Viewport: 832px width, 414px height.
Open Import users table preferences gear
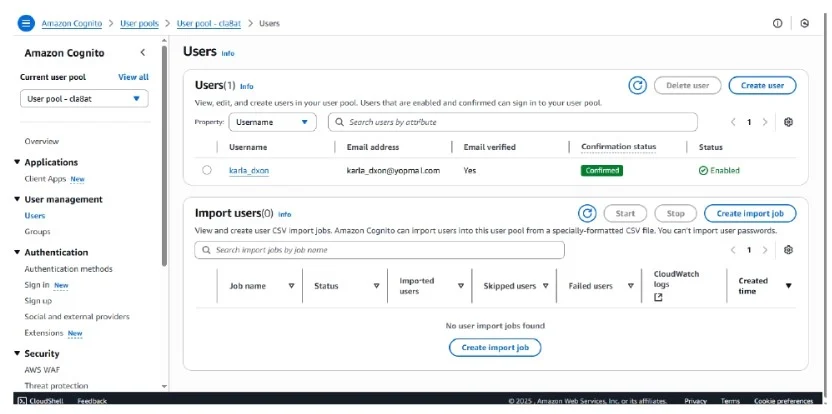(788, 250)
